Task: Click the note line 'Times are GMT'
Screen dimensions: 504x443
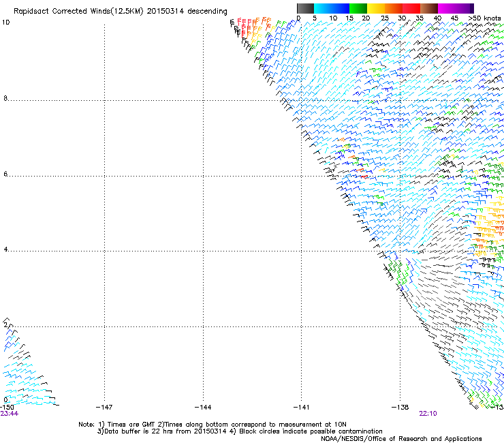Action: 131,425
